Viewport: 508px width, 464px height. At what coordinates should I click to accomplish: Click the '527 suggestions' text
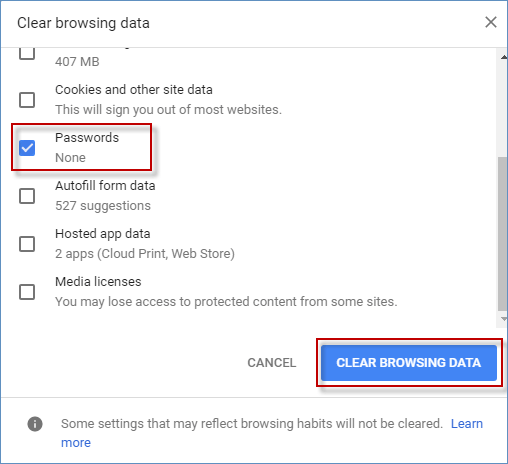tap(103, 206)
